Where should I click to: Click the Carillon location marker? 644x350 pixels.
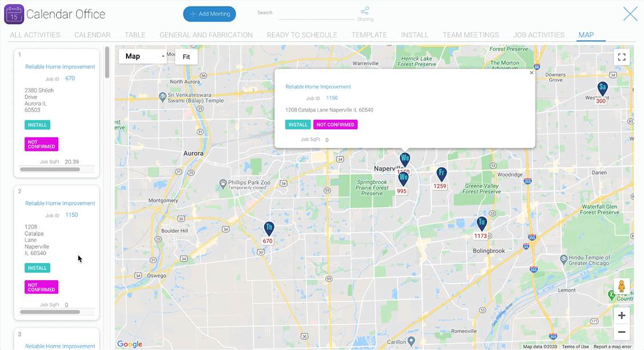(411, 341)
